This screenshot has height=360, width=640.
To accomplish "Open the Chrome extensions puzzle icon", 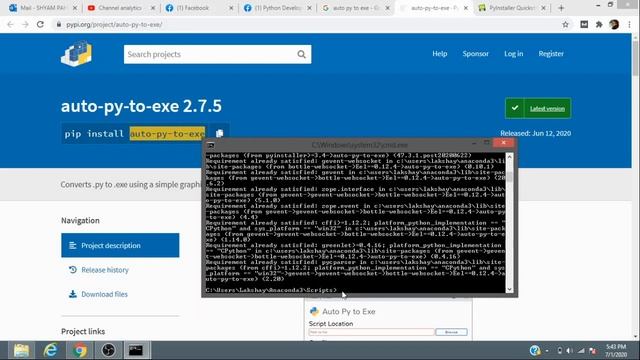I will (x=599, y=24).
